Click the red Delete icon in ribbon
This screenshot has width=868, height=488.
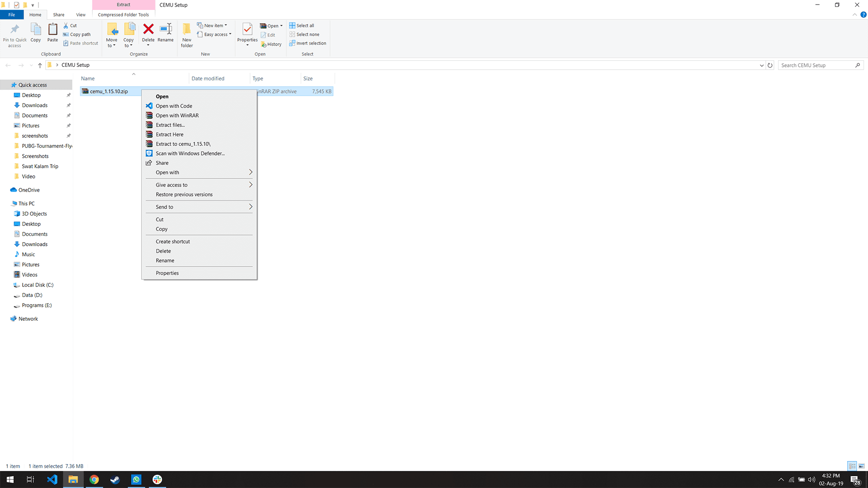coord(148,30)
